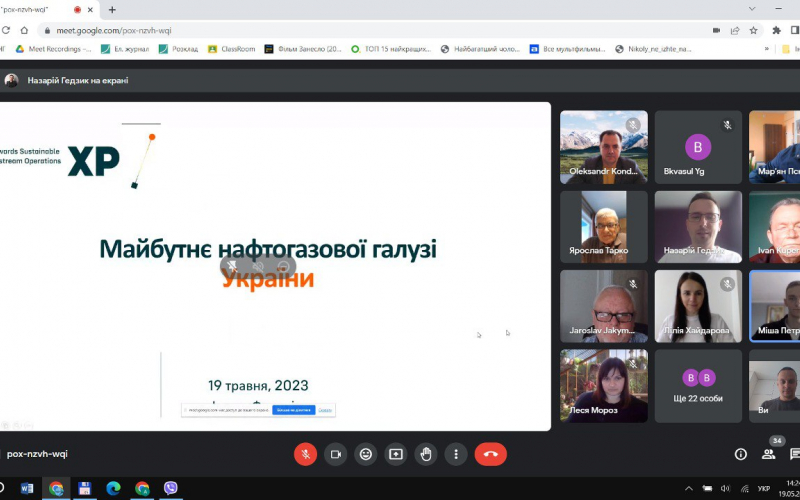Click the muted-audio icon on presentation overlay
Screen dimensions: 800x500
(258, 266)
